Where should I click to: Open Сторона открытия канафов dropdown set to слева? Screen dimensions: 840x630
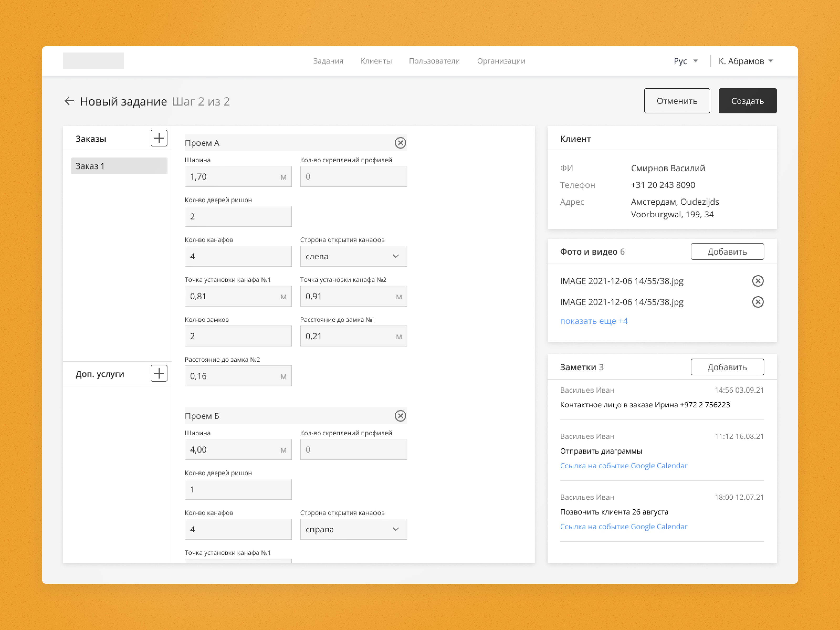pos(354,256)
